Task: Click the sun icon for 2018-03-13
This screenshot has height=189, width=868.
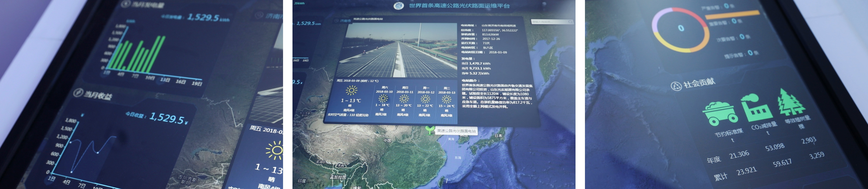Action: [x=446, y=99]
